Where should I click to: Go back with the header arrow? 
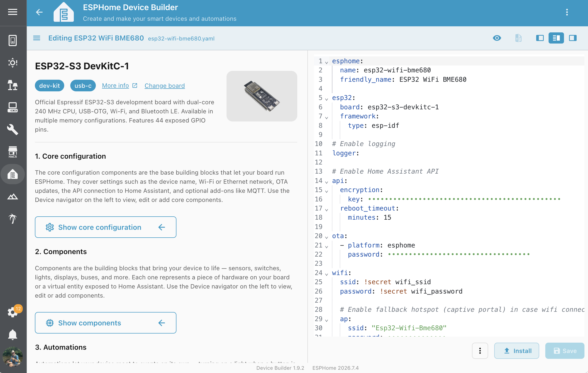click(x=39, y=12)
